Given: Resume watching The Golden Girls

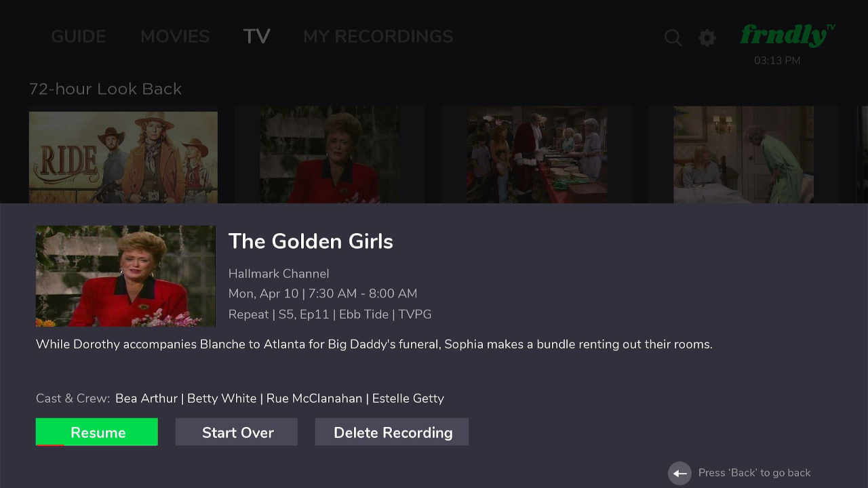Looking at the screenshot, I should click(x=96, y=432).
